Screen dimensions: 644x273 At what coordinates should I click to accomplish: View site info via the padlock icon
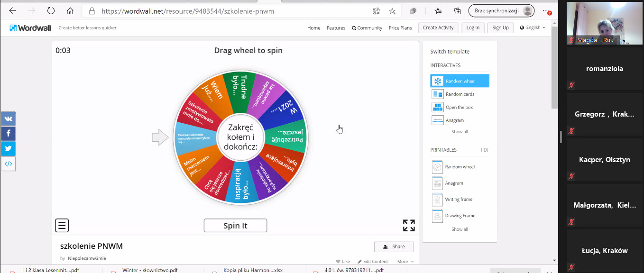tap(92, 11)
